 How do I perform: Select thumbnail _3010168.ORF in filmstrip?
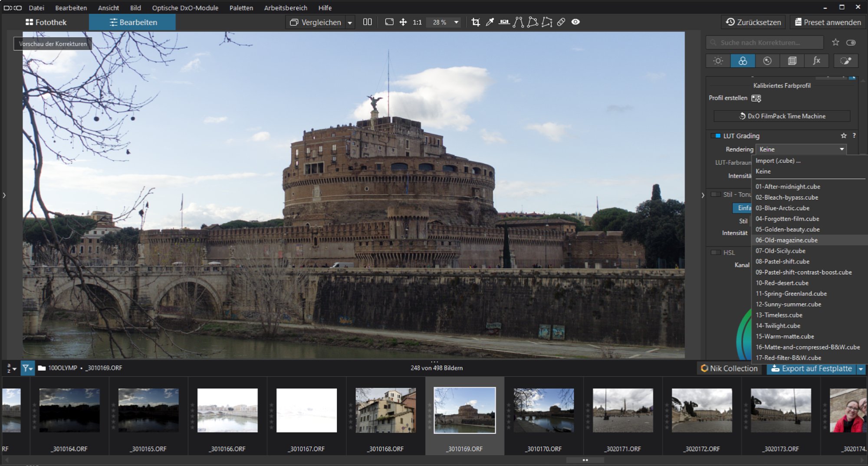[x=385, y=410]
